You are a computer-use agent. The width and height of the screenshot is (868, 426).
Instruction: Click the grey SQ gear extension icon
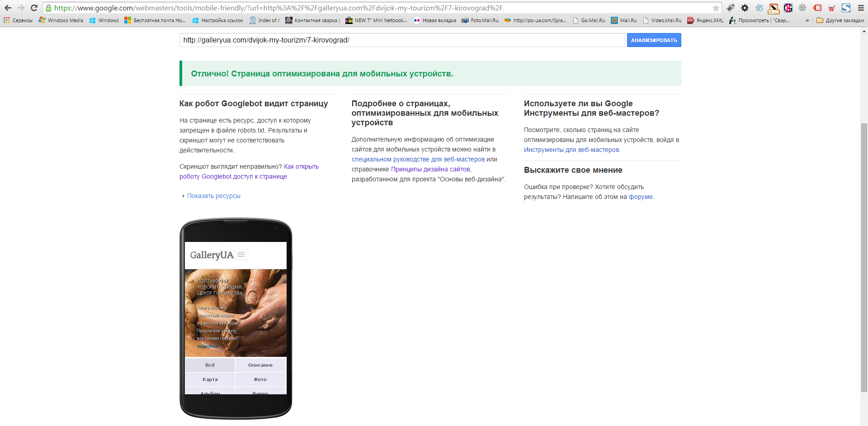[x=802, y=8]
